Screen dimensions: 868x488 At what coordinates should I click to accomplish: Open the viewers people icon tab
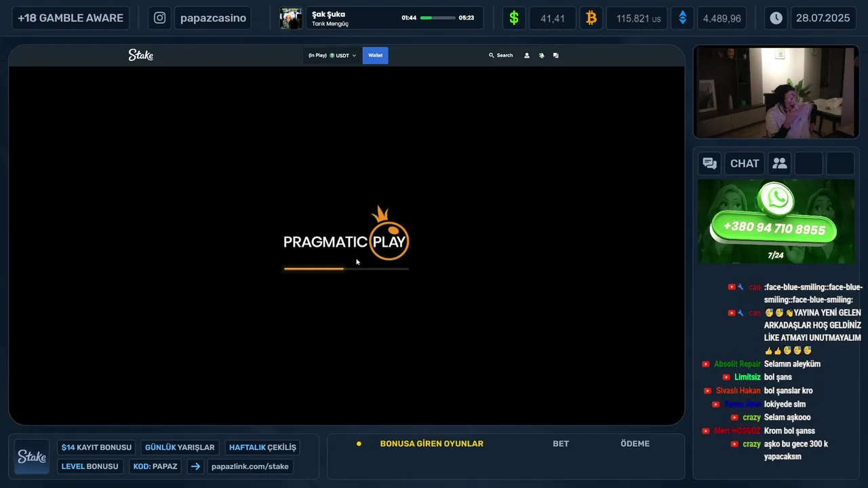click(x=780, y=163)
